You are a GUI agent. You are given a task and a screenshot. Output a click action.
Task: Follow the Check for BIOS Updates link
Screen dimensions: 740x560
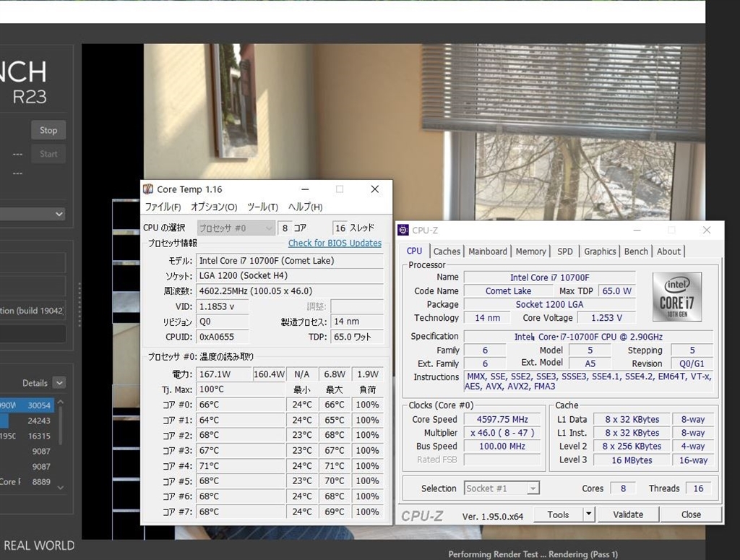pos(335,243)
